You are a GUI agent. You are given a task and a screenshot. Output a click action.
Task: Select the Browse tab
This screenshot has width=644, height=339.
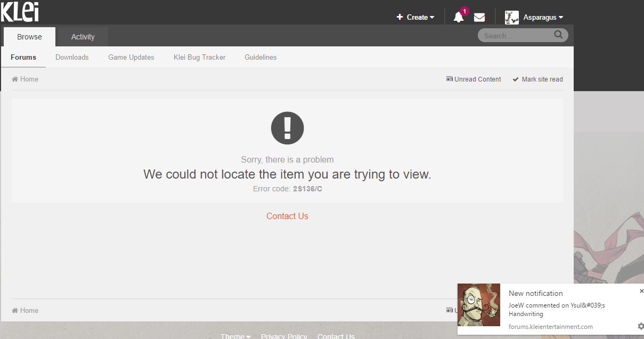coord(29,37)
